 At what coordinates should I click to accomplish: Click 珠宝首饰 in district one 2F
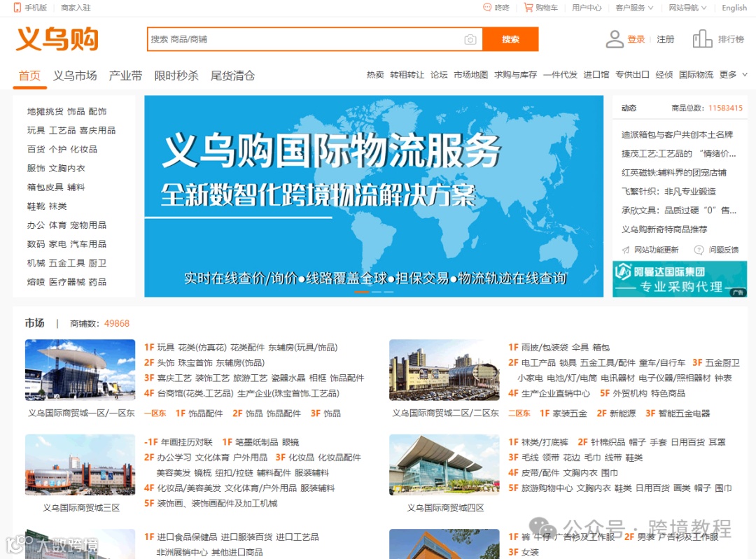195,363
